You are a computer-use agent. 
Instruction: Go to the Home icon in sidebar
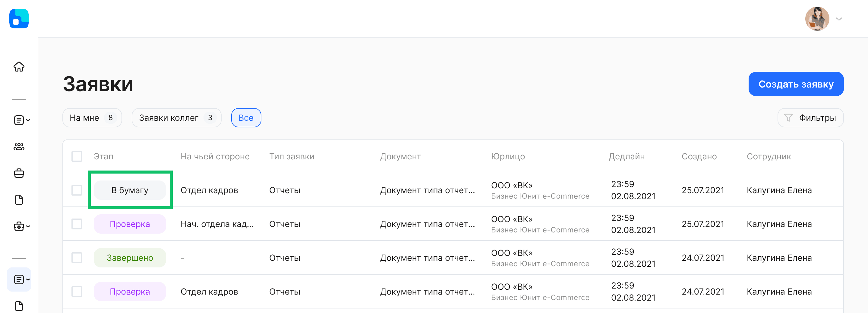19,67
